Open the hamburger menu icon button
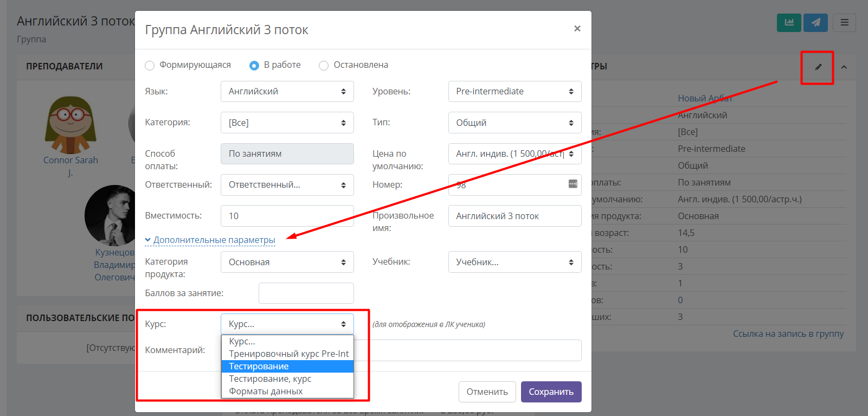 [x=844, y=23]
